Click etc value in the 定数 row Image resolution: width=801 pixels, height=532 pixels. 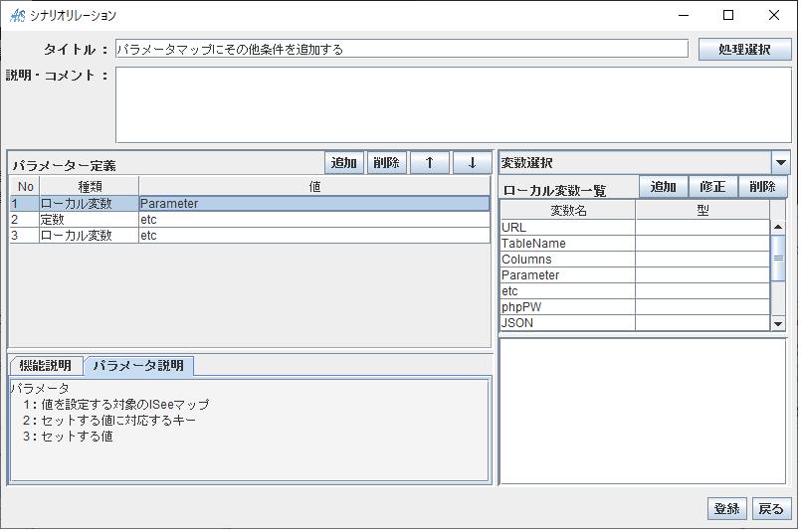314,220
